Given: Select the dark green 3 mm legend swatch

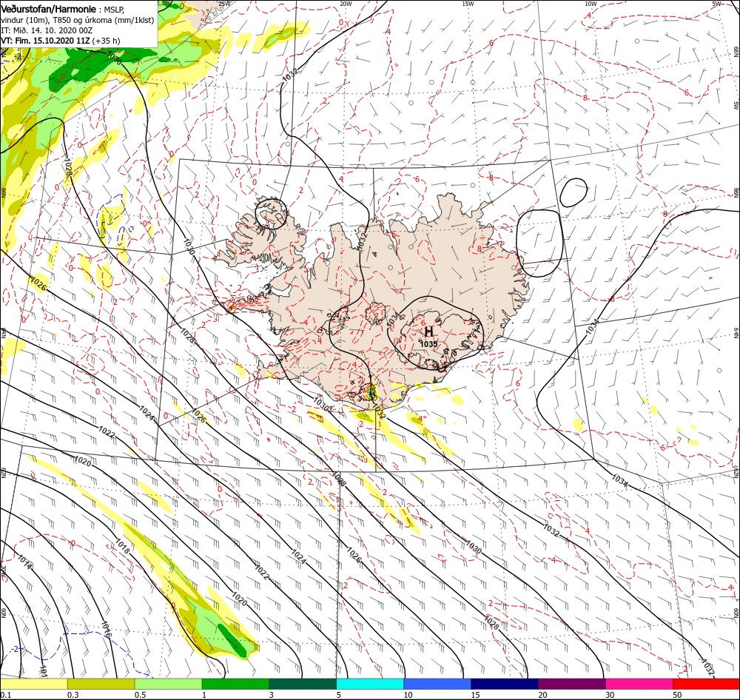Looking at the screenshot, I should coord(303,684).
